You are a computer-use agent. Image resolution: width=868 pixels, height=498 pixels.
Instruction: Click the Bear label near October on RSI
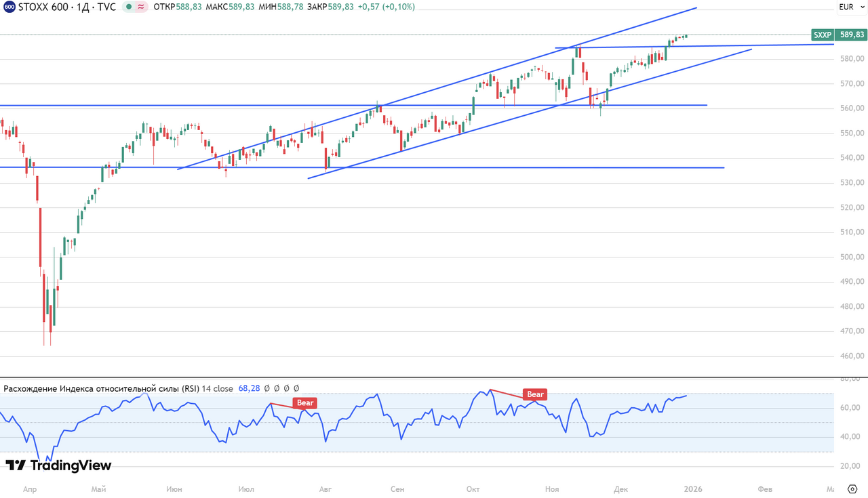pos(535,394)
